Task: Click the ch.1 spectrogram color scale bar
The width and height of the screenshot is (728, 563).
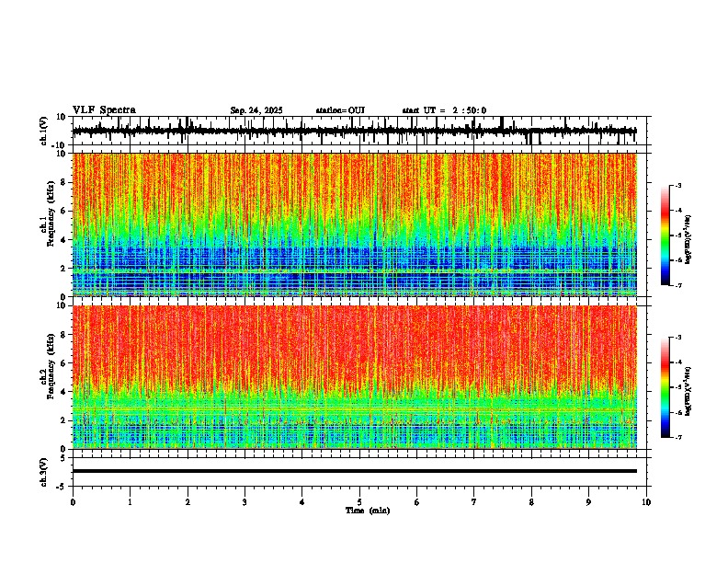Action: [x=665, y=236]
